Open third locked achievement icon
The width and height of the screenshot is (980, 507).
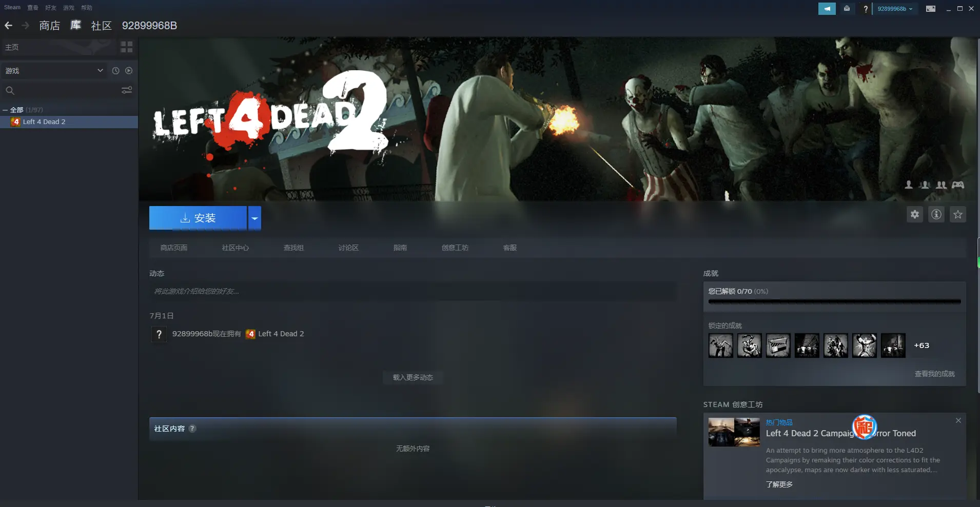click(778, 346)
